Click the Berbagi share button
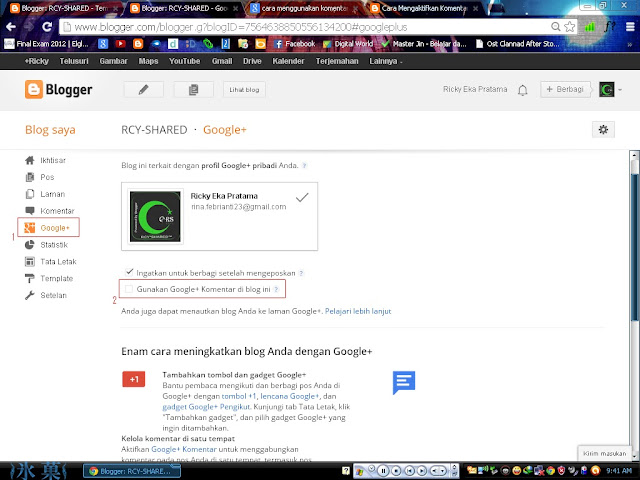Screen dimensions: 640x480 click(x=565, y=89)
